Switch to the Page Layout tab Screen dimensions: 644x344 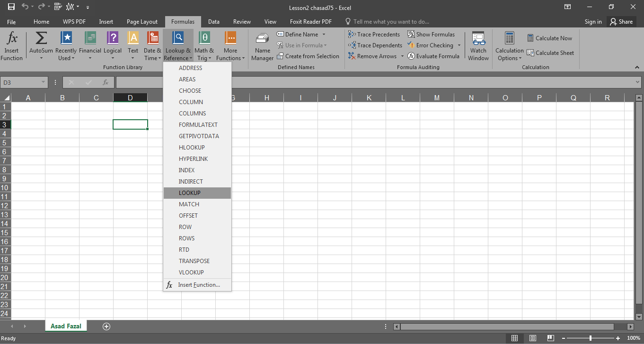(142, 22)
